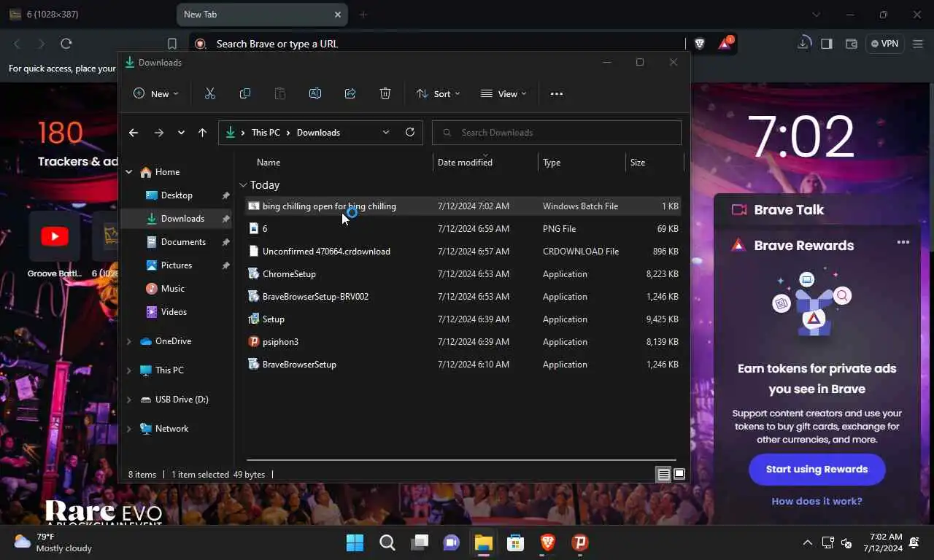Expand the Network tree node
Image resolution: width=934 pixels, height=560 pixels.
point(129,429)
